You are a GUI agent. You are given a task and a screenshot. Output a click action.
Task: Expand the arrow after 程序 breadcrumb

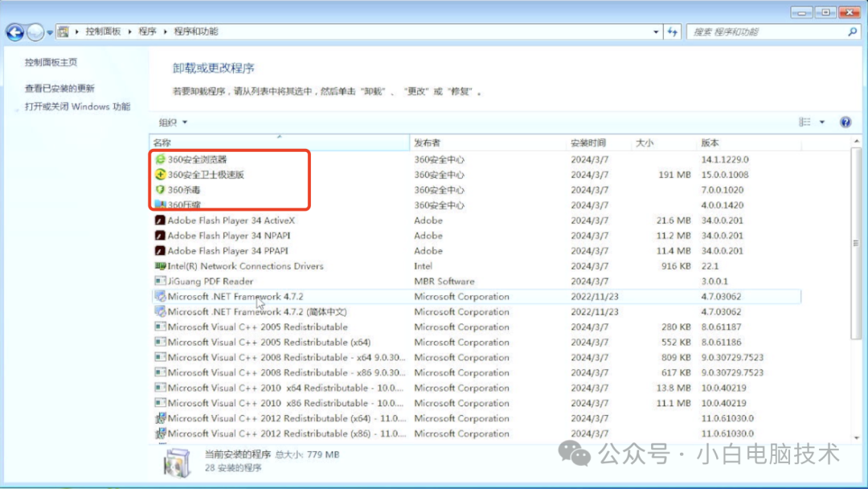(x=165, y=31)
